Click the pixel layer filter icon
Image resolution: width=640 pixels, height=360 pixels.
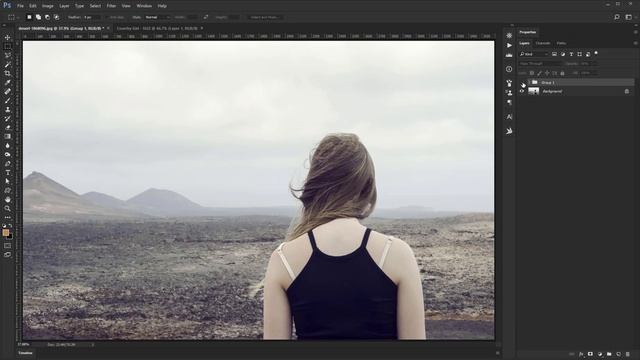coord(554,54)
